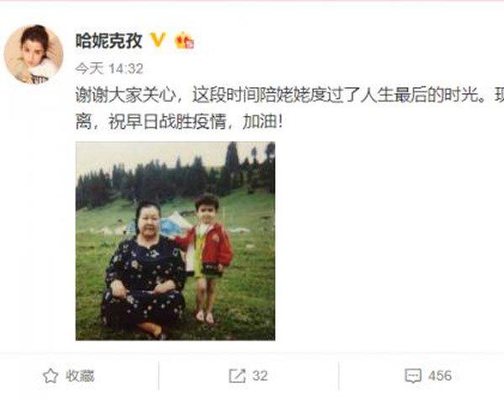Open the 456 comments count
This screenshot has height=420, width=504.
(439, 376)
